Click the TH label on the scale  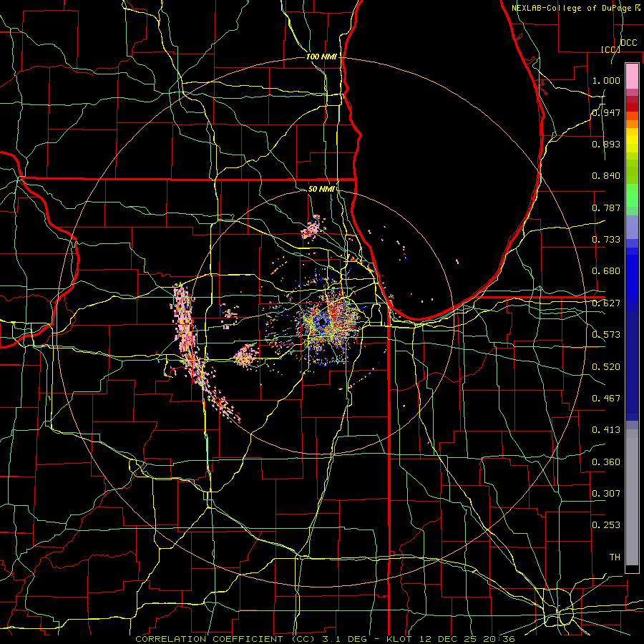click(615, 557)
